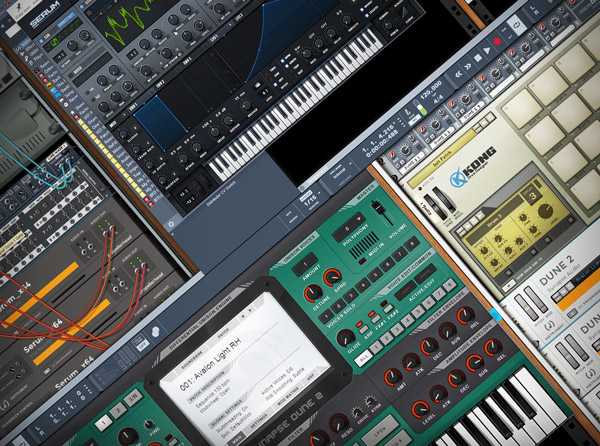Click the Kong mod wheel
Screen dimensions: 600x446
[x=446, y=199]
